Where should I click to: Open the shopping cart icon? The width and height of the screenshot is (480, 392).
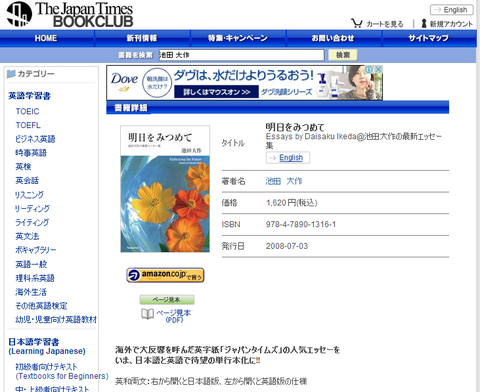point(357,23)
